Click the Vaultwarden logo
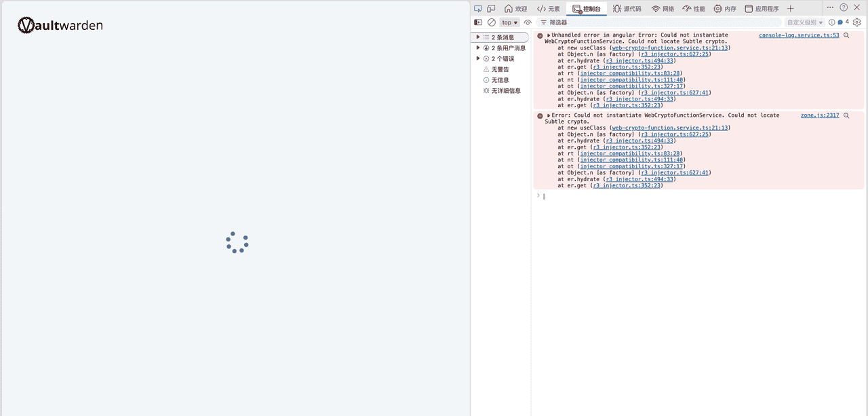Screen dimensions: 868x416 60,25
